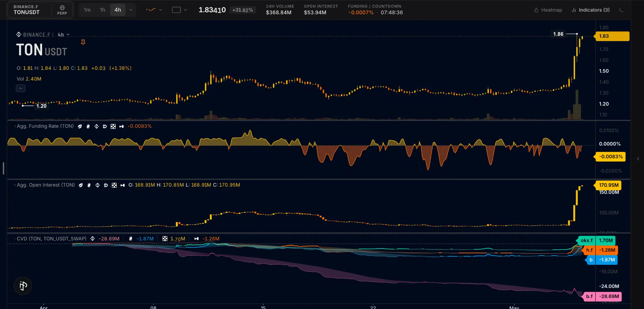Click the funding countdown 07:48:36
Viewport: 644px width, 309px height.
(x=392, y=13)
